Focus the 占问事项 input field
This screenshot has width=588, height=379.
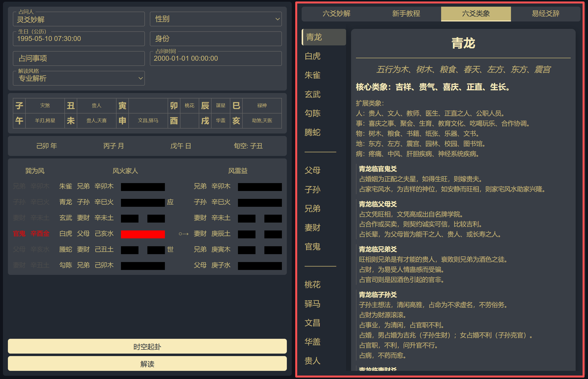[78, 58]
